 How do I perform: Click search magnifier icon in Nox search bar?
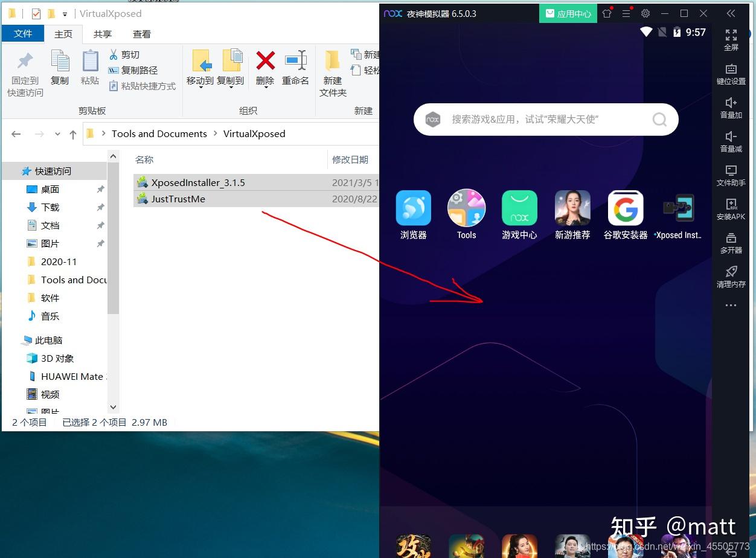click(x=659, y=119)
